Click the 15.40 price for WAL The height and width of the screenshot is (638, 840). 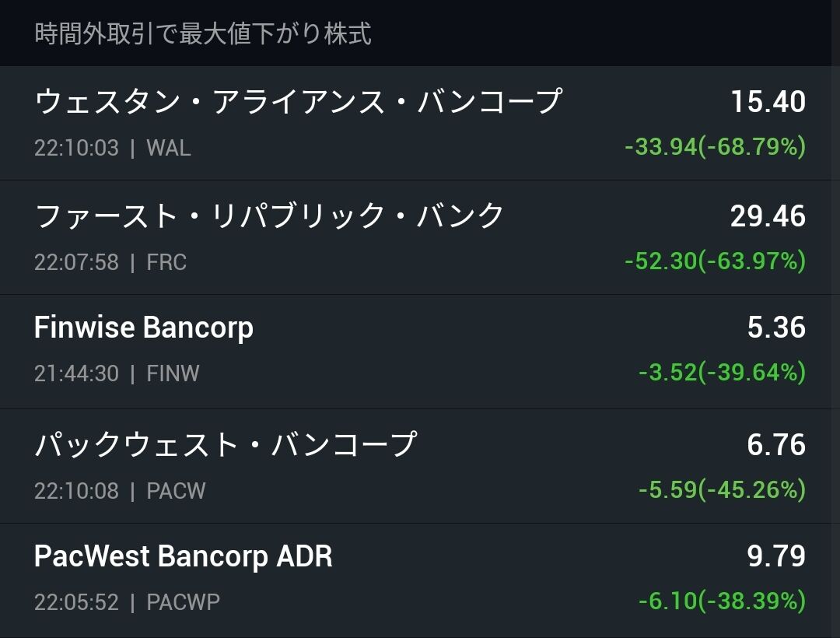point(768,102)
